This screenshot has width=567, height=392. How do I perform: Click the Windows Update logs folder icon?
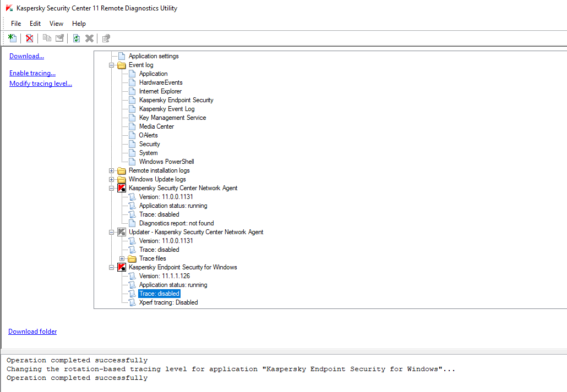pyautogui.click(x=122, y=179)
